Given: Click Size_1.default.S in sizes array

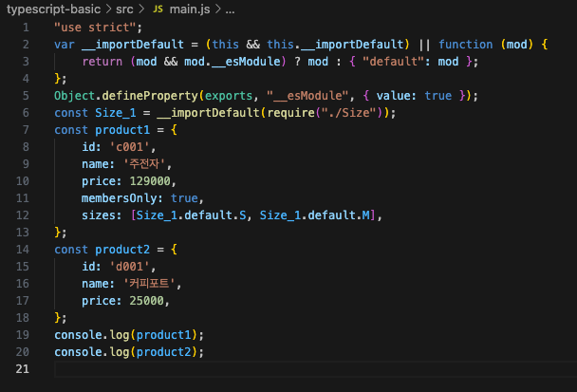Looking at the screenshot, I should coord(191,215).
